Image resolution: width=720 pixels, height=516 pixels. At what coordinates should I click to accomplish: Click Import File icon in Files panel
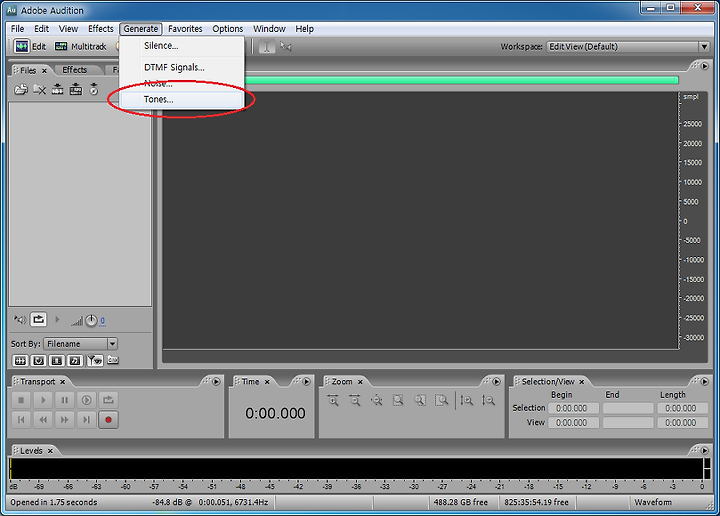point(21,89)
